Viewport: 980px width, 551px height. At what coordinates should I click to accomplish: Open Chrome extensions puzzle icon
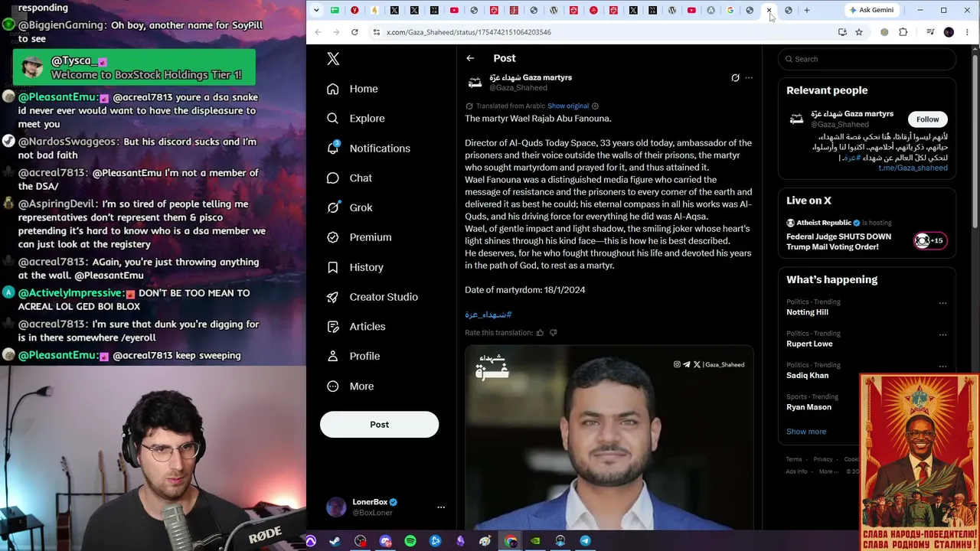(903, 32)
